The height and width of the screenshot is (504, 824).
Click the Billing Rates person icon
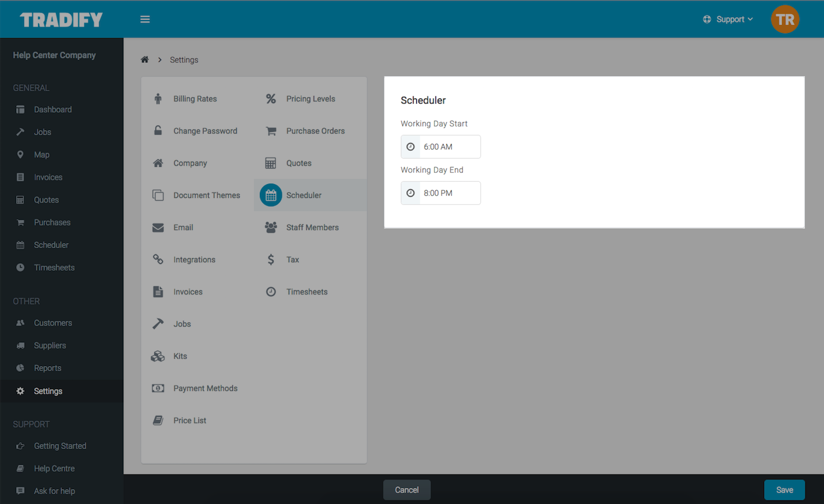tap(158, 99)
